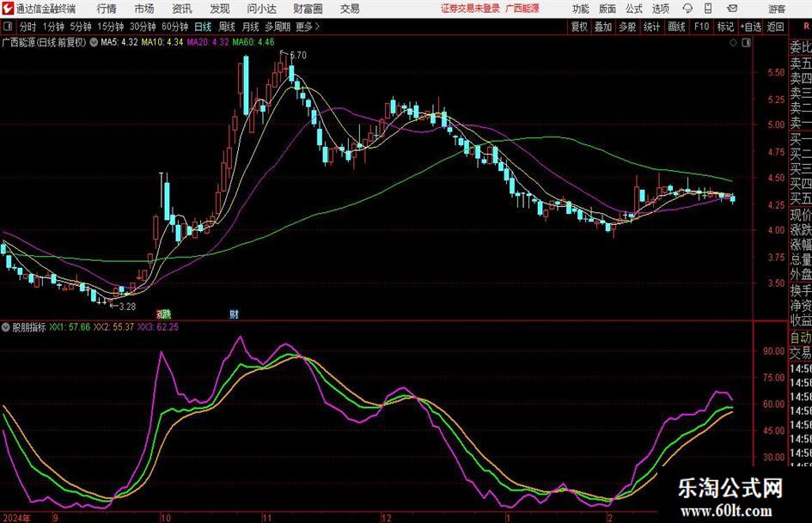
Task: Switch to the 30分钟 period tab
Action: pyautogui.click(x=143, y=27)
